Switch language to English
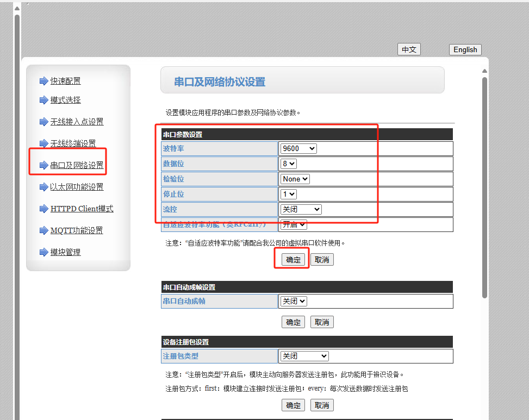 point(465,49)
